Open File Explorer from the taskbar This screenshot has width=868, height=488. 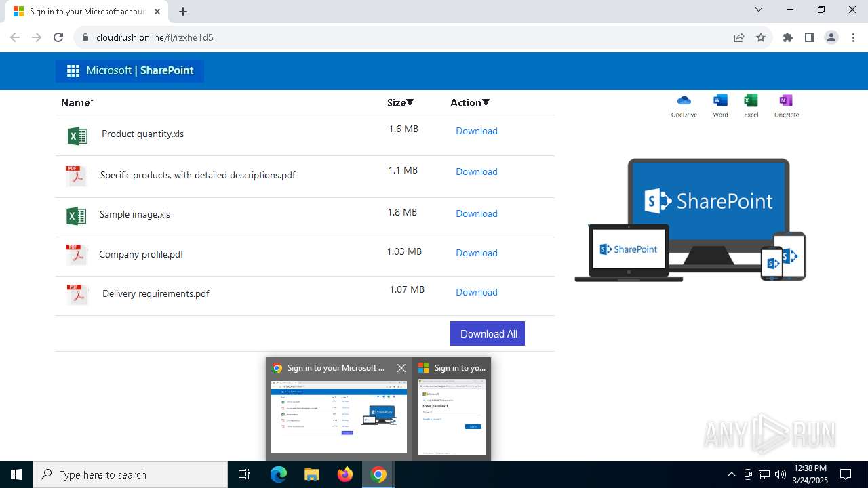coord(311,474)
